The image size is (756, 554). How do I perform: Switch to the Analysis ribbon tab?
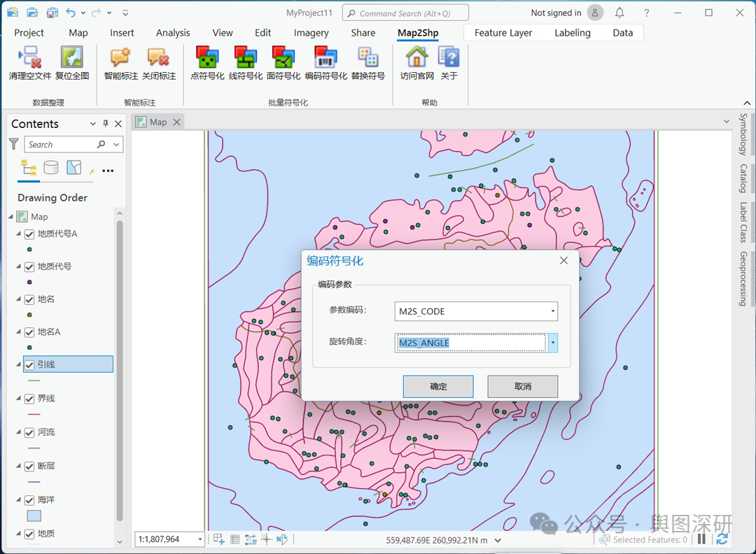coord(173,33)
